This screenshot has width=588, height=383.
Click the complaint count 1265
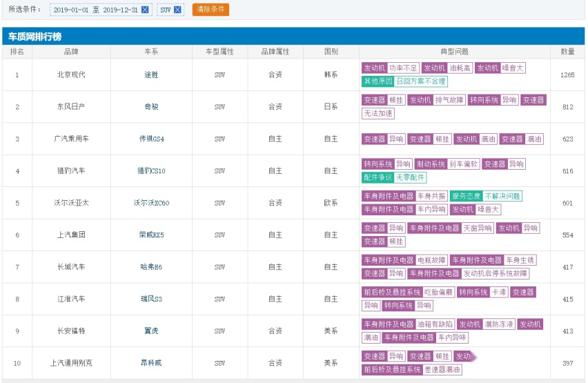[567, 75]
